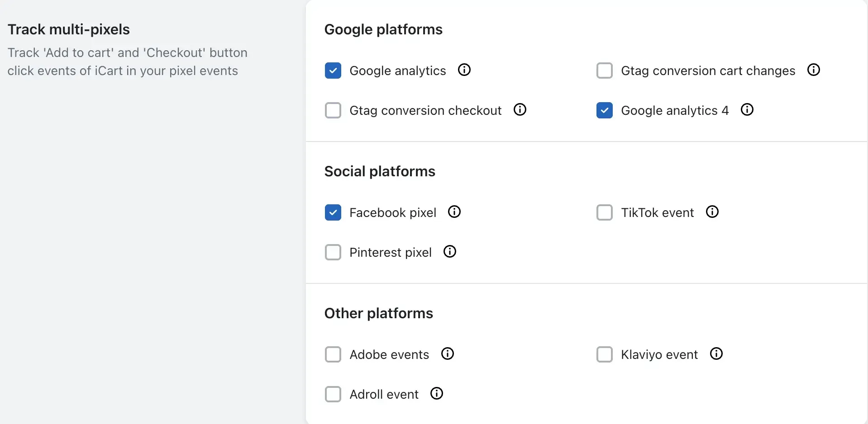Image resolution: width=868 pixels, height=424 pixels.
Task: Open TikTok event info icon
Action: pos(712,212)
